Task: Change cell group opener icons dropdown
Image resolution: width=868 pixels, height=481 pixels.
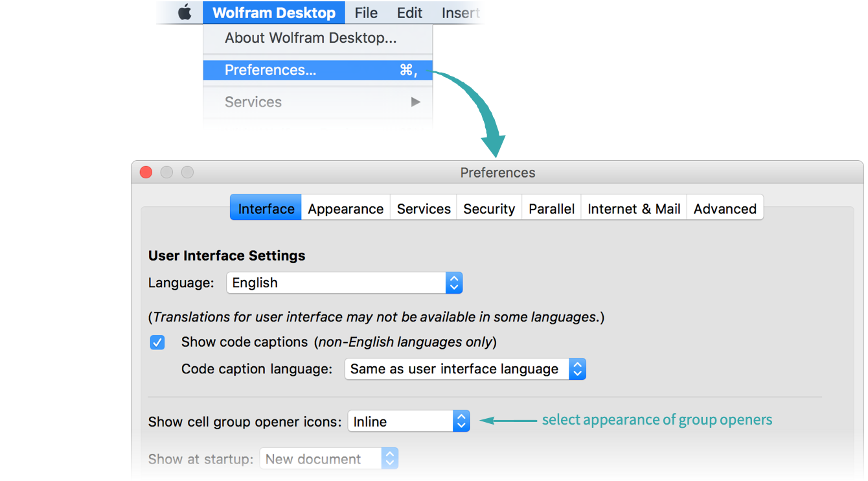Action: [x=408, y=421]
